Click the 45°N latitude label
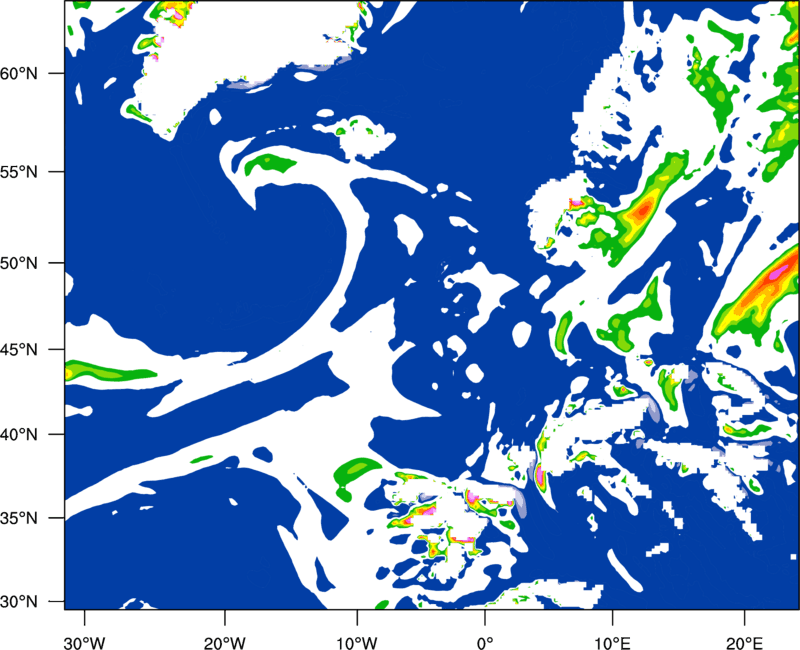Screen dimensions: 800x650 point(19,350)
